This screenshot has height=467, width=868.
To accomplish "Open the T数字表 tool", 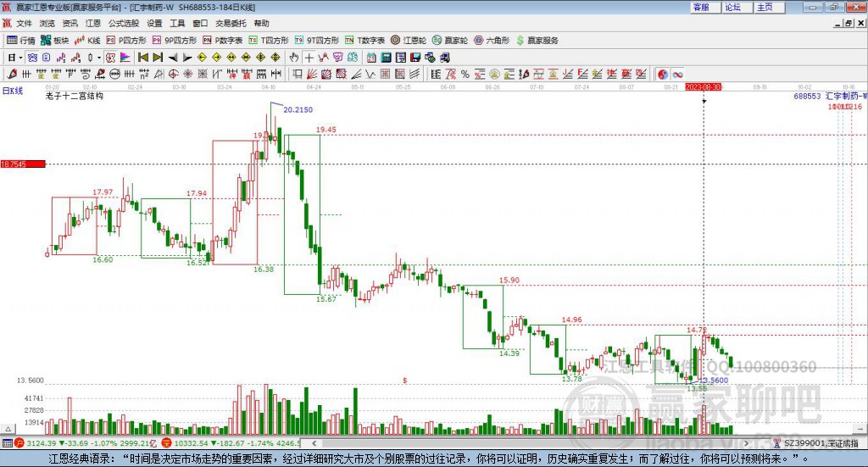I will 364,41.
